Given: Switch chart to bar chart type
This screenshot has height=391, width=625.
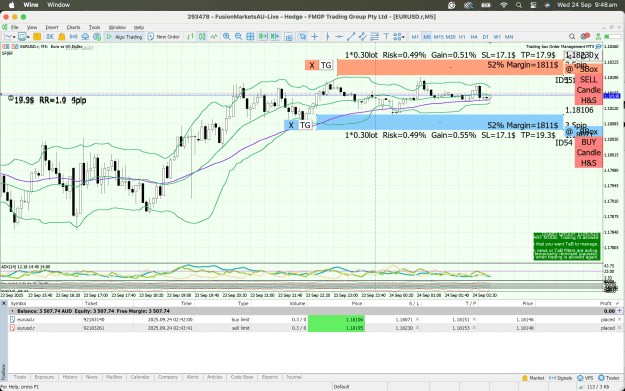Looking at the screenshot, I should [x=191, y=37].
